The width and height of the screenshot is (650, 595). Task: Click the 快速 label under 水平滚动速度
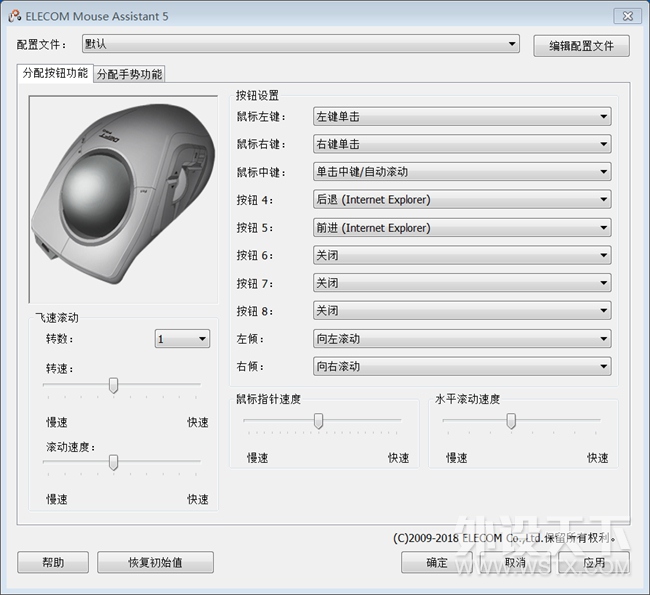[x=597, y=458]
